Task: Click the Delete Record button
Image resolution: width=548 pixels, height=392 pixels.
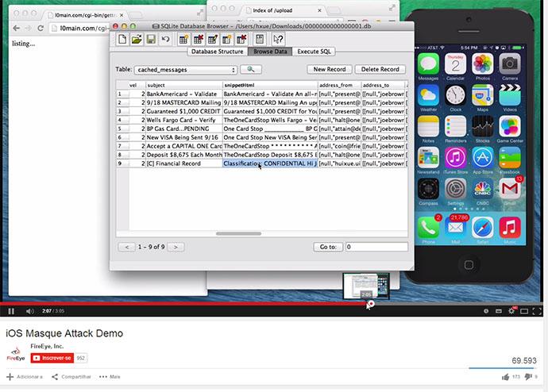Action: (x=380, y=69)
